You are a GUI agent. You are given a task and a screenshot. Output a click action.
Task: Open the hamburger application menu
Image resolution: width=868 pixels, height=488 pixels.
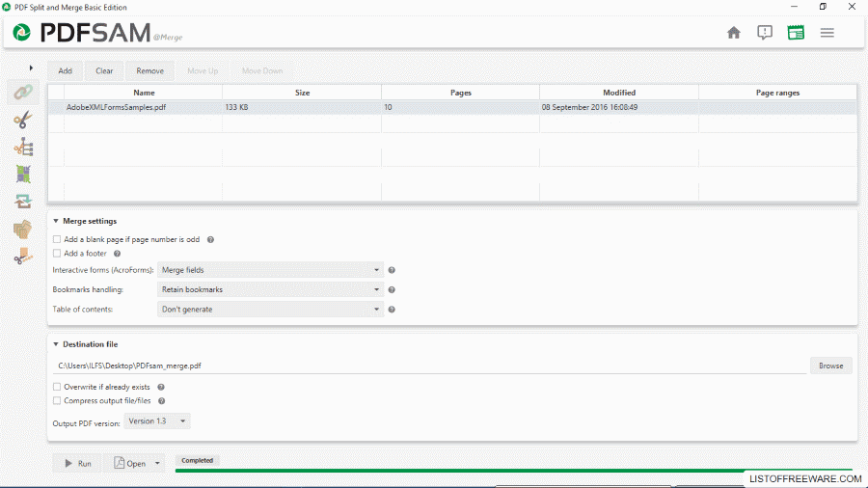pyautogui.click(x=827, y=33)
